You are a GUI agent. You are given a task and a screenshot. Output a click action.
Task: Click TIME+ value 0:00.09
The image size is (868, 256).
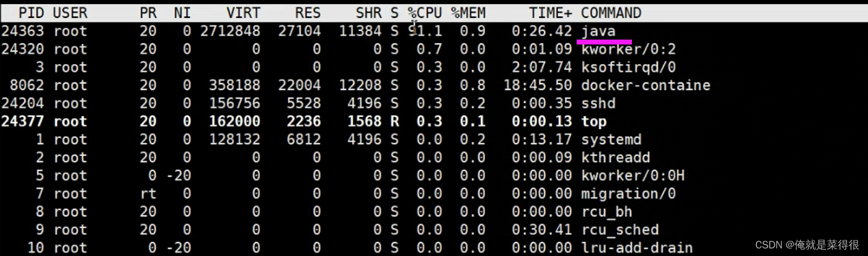pos(541,157)
